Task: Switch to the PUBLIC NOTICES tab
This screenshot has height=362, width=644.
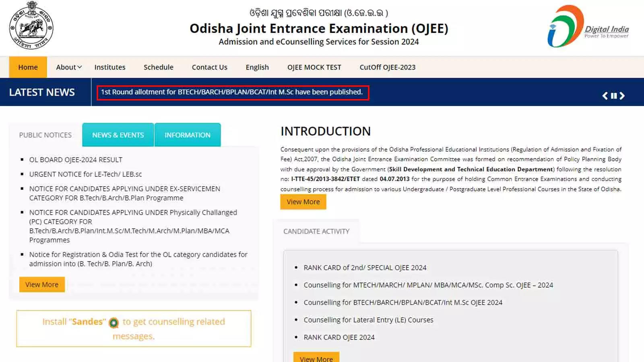Action: [45, 135]
